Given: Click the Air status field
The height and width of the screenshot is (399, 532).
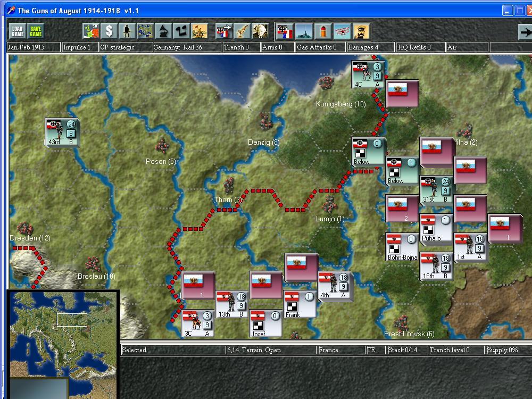Looking at the screenshot, I should pos(467,47).
